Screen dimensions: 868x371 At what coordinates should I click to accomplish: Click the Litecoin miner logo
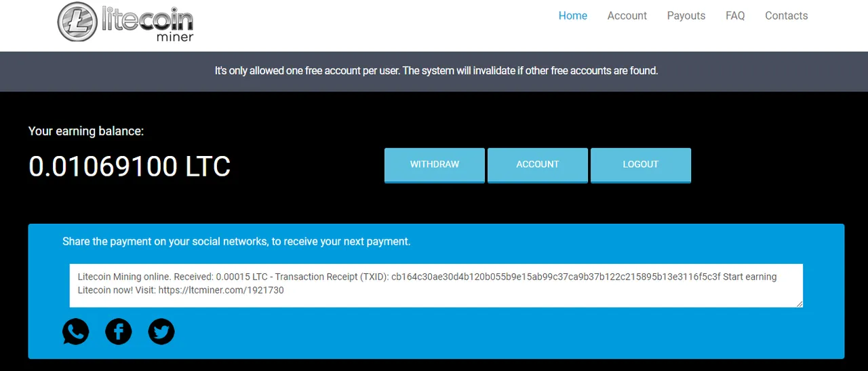point(126,22)
